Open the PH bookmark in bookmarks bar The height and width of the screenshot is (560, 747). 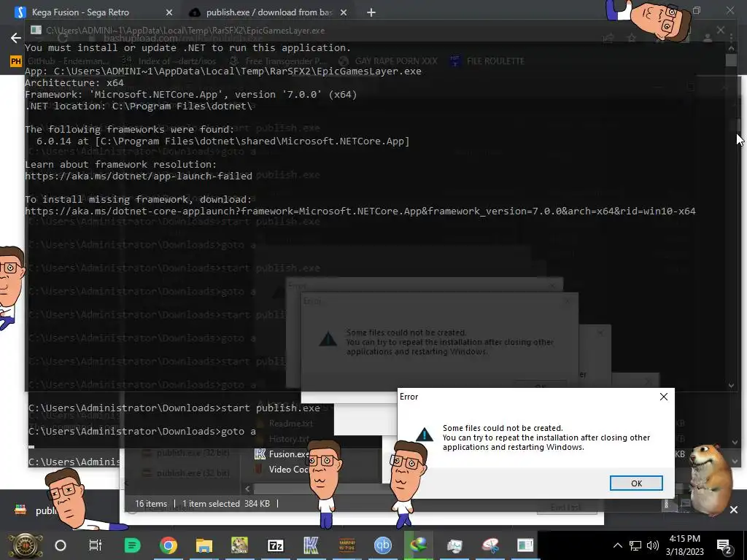16,61
